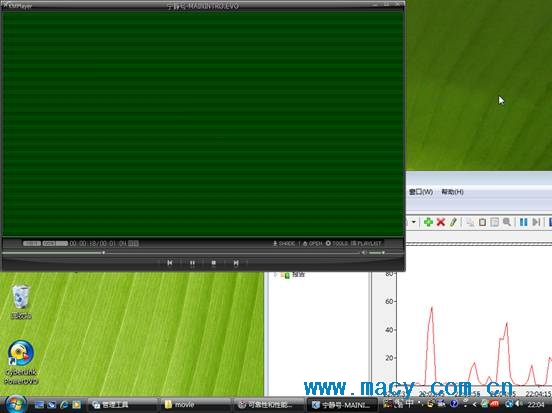The width and height of the screenshot is (552, 413).
Task: Click the update data step-forward icon
Action: [x=536, y=222]
